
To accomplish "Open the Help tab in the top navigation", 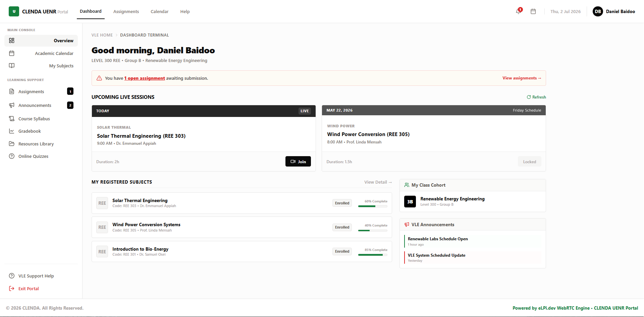I will 185,11.
